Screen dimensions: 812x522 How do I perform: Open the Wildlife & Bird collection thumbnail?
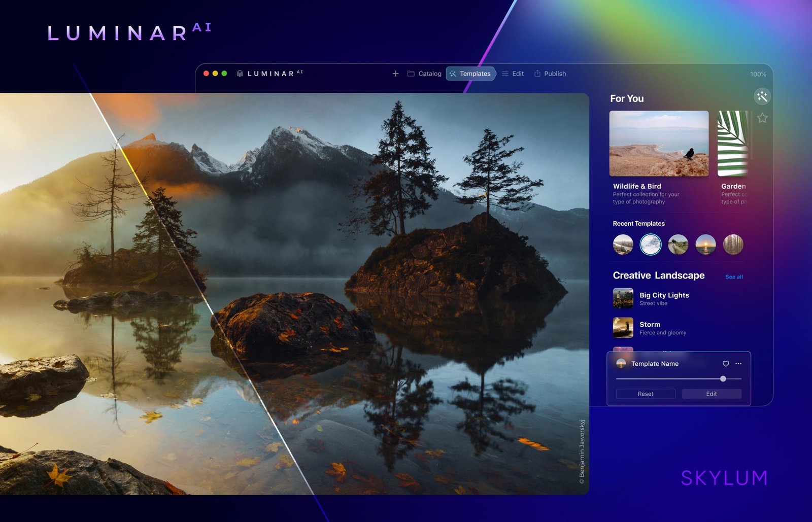[659, 144]
